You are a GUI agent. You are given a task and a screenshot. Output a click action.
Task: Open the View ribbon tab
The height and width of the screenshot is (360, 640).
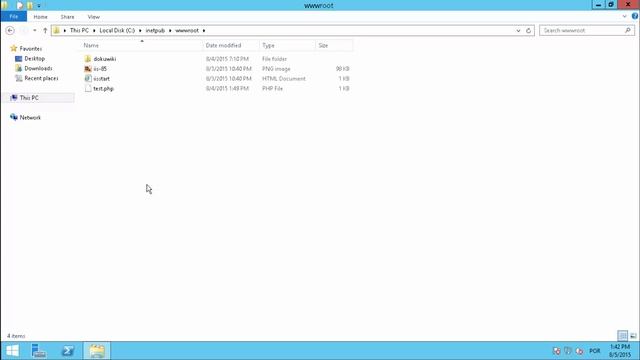[x=93, y=17]
